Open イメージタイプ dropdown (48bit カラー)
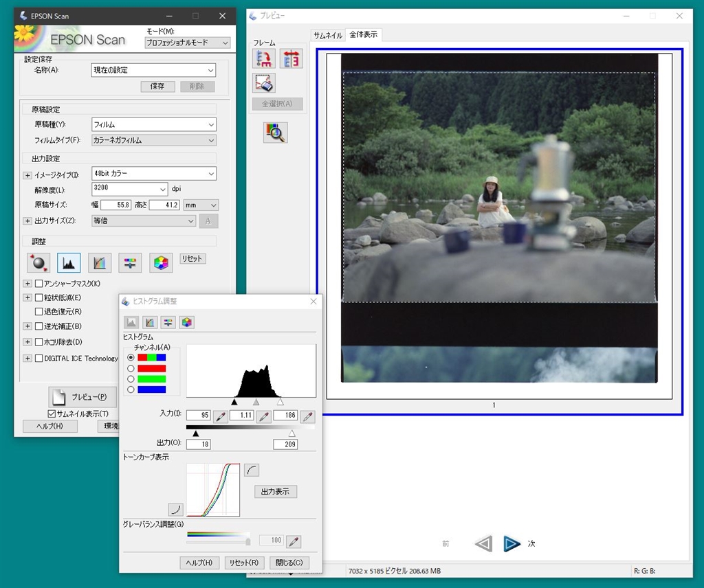Viewport: 704px width, 588px height. click(153, 173)
